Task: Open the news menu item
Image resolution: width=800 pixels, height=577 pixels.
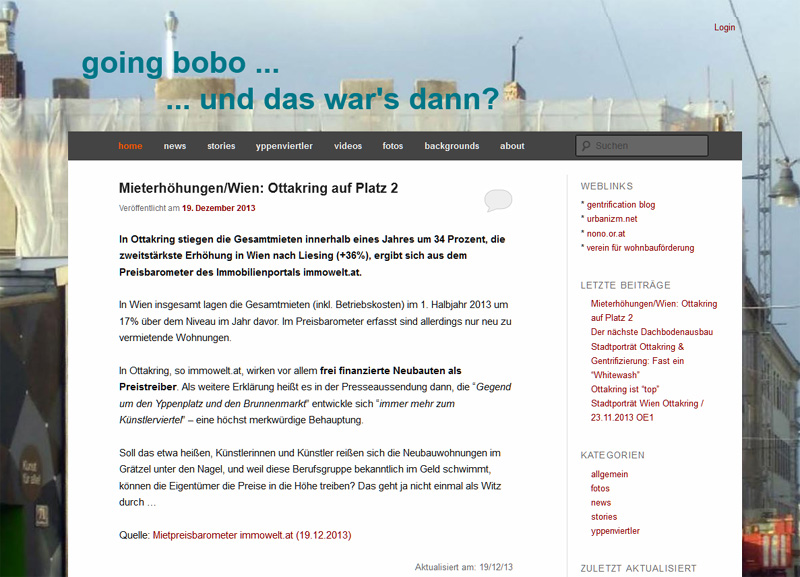Action: click(x=174, y=146)
